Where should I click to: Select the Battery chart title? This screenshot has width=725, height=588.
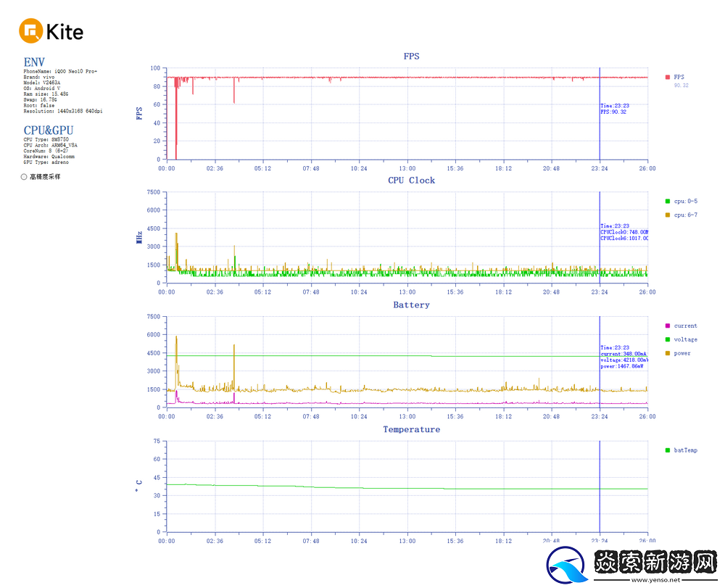411,305
